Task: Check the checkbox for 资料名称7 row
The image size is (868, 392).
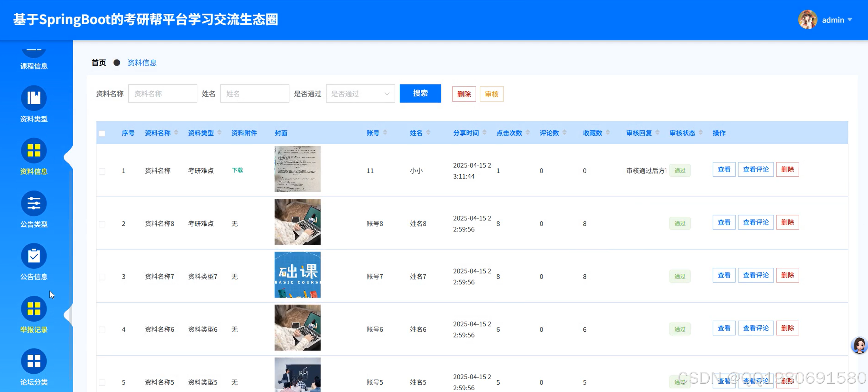Action: [x=102, y=277]
